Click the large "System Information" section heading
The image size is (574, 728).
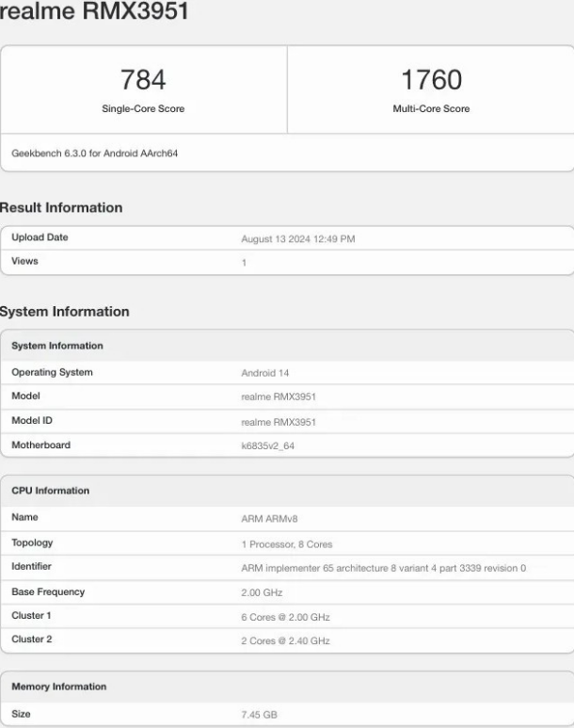pos(65,312)
